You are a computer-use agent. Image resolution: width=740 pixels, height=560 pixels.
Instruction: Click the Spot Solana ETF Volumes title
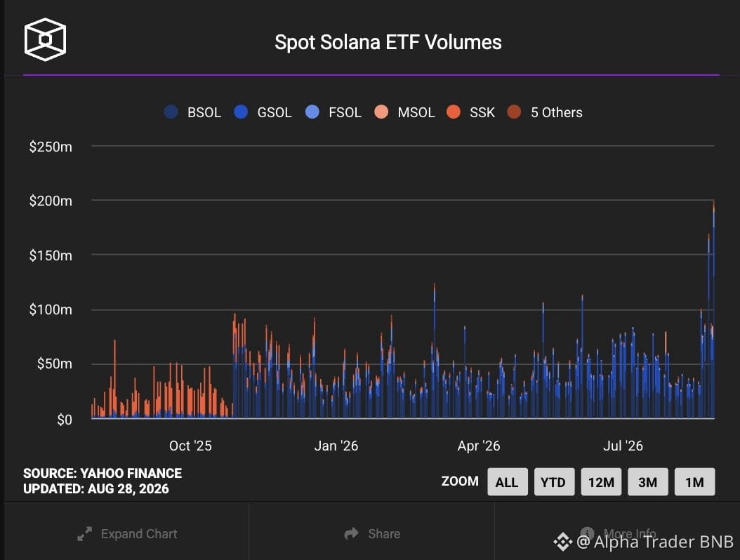coord(388,43)
